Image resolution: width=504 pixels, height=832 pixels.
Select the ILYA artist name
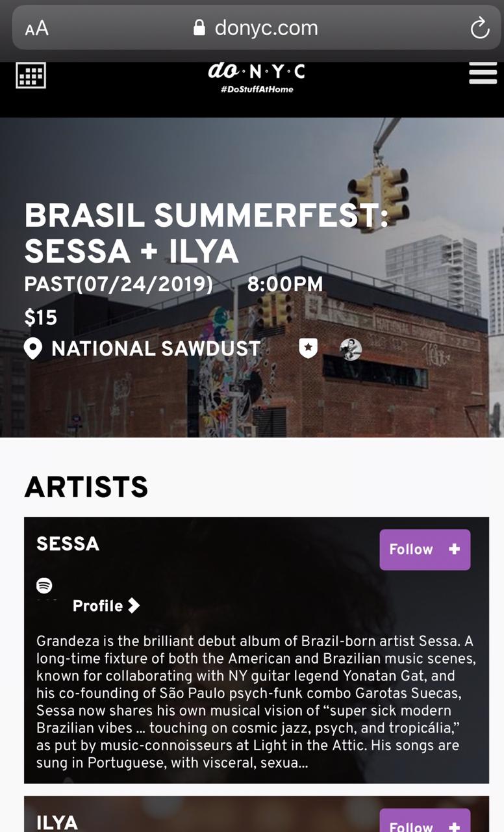57,822
